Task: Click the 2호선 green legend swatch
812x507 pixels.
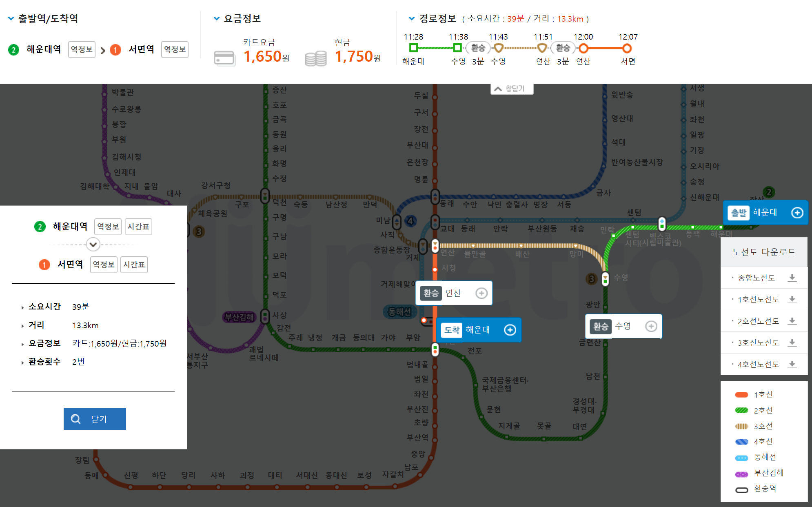Action: (x=741, y=410)
